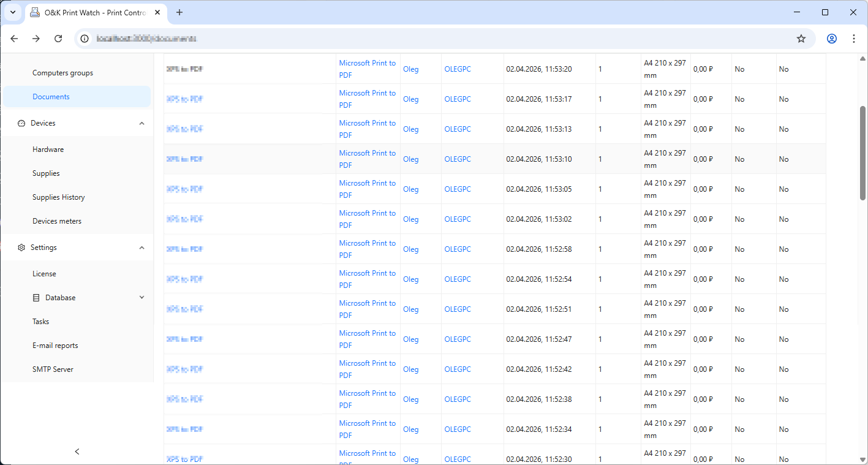Screen dimensions: 868x465
Task: View site information icon in address bar
Action: click(x=85, y=39)
